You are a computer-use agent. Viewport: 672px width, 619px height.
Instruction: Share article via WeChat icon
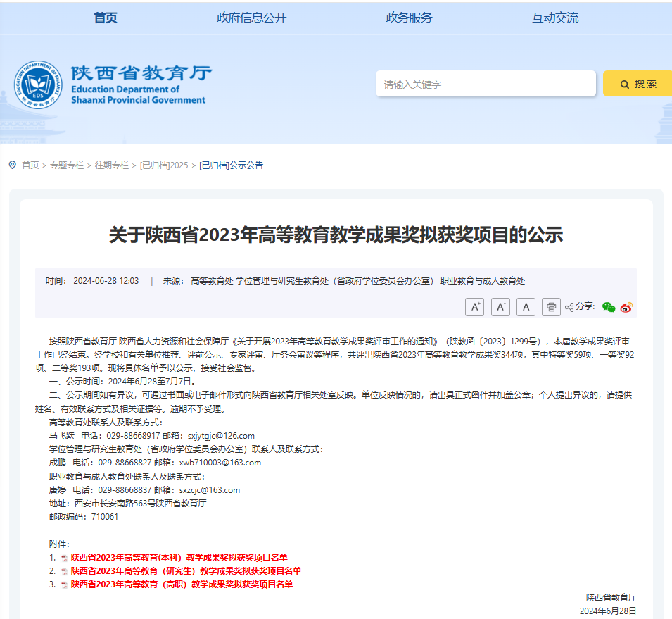[609, 307]
